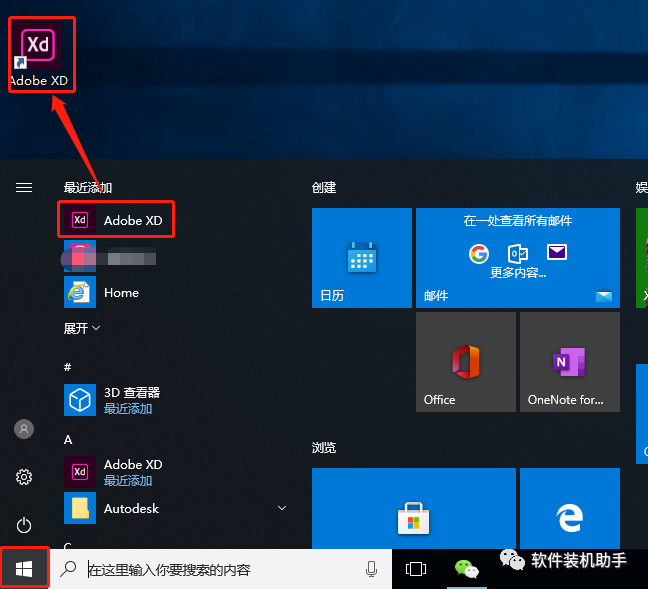Launch Adobe XD under recently added list
This screenshot has width=648, height=589.
point(116,220)
